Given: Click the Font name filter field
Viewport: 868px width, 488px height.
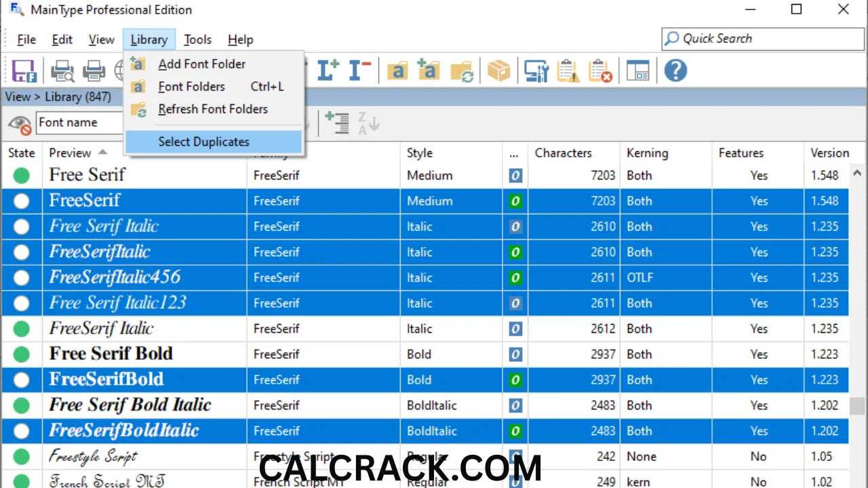Looking at the screenshot, I should pyautogui.click(x=80, y=123).
